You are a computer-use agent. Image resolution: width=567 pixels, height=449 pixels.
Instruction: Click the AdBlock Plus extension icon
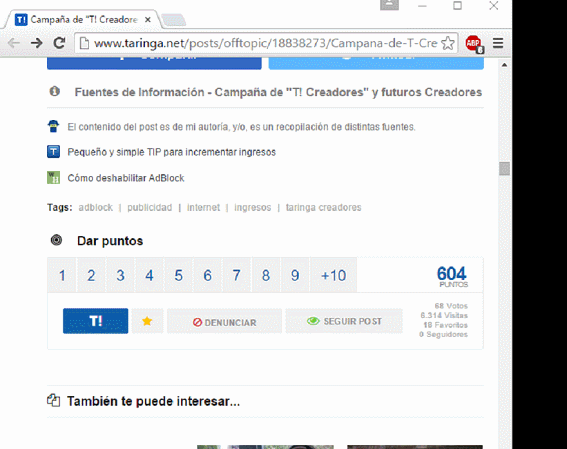474,44
